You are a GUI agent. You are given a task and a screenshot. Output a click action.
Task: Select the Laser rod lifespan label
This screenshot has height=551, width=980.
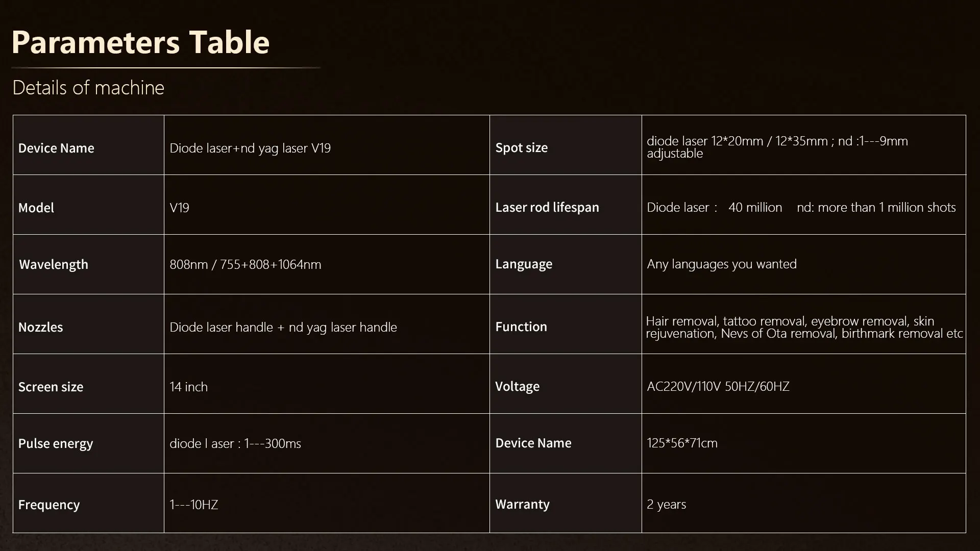point(547,207)
